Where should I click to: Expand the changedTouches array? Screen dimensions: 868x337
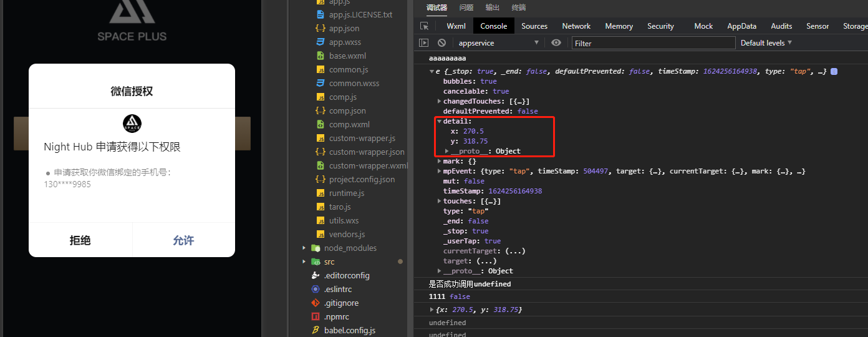tap(440, 101)
